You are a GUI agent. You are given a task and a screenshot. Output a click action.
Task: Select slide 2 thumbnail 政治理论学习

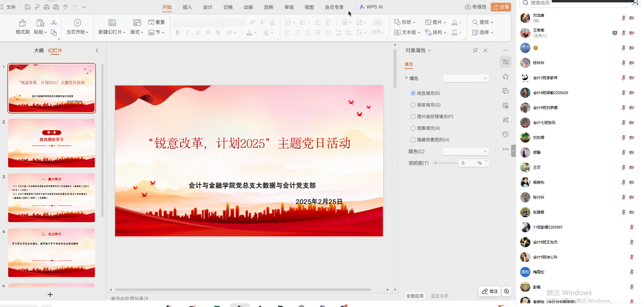52,143
